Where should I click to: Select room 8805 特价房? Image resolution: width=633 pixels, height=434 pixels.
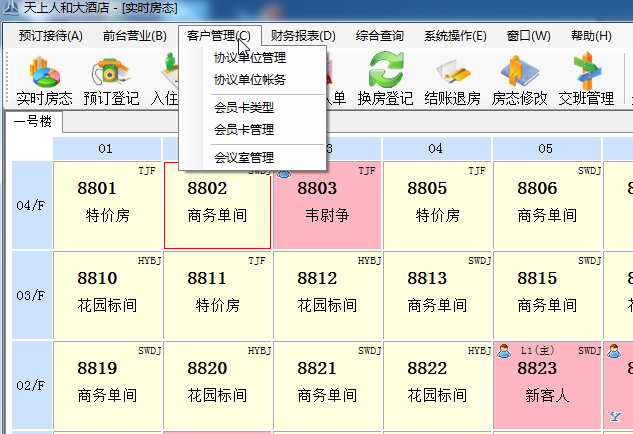point(438,205)
